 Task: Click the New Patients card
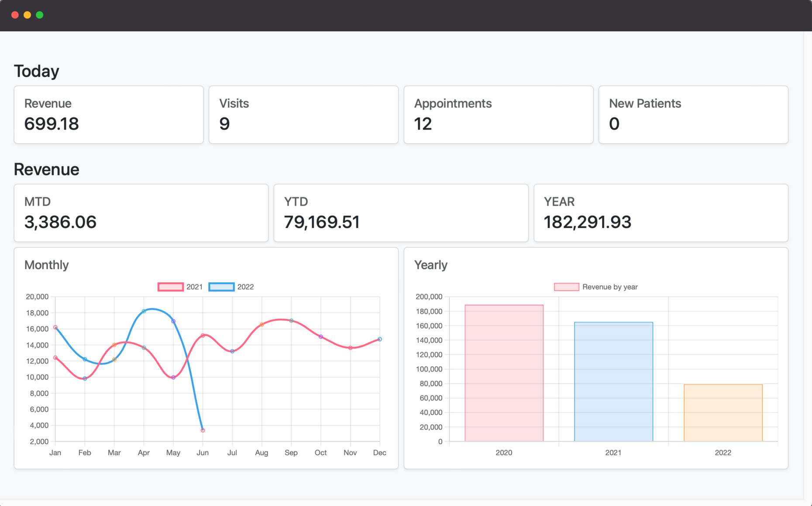(693, 115)
